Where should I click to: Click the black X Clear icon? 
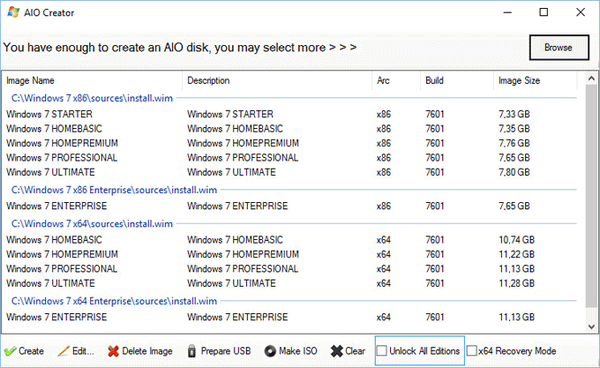(x=337, y=351)
